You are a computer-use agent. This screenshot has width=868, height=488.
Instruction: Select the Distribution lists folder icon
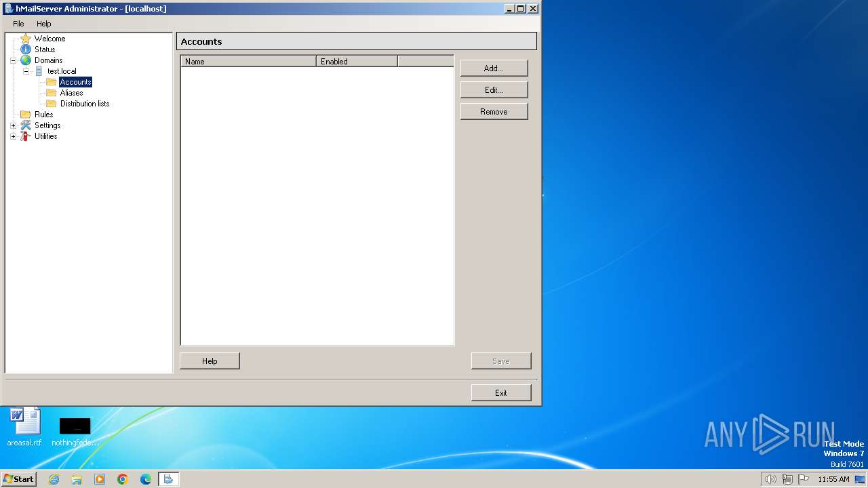[52, 104]
